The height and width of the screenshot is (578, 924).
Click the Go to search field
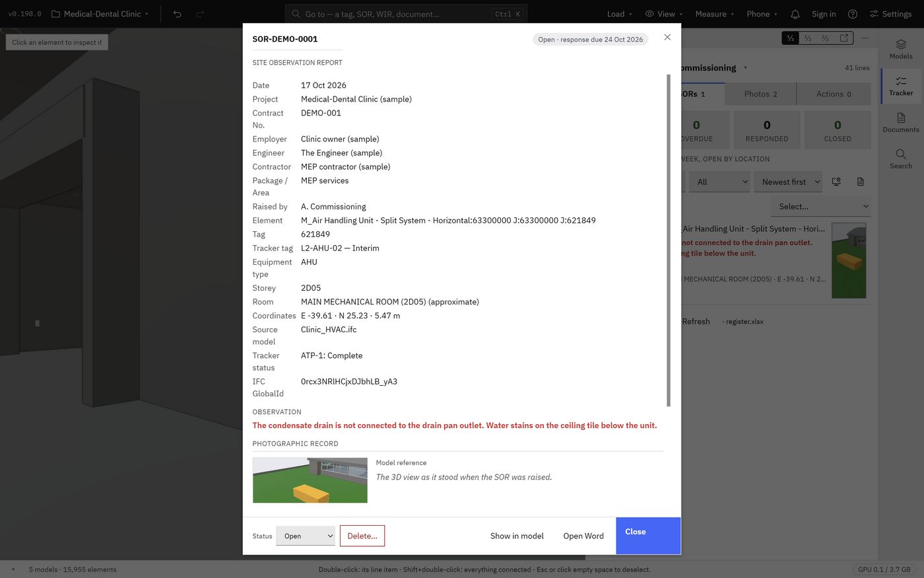coord(407,14)
